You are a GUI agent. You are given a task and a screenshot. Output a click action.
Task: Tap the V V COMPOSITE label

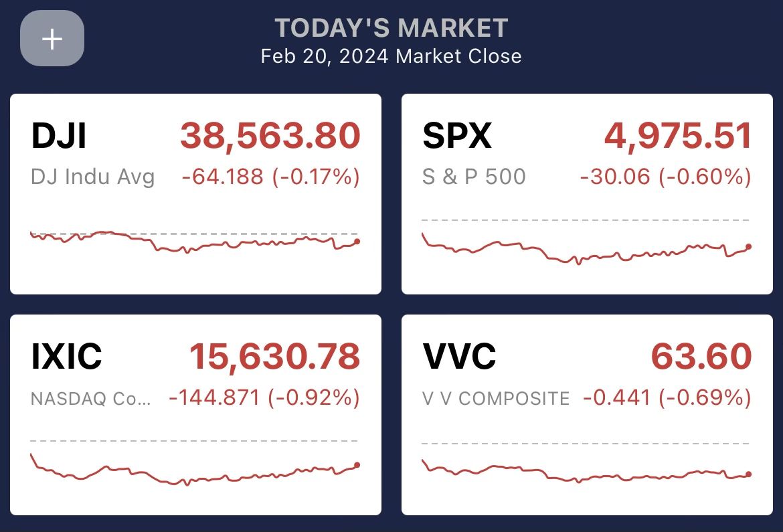tap(496, 398)
